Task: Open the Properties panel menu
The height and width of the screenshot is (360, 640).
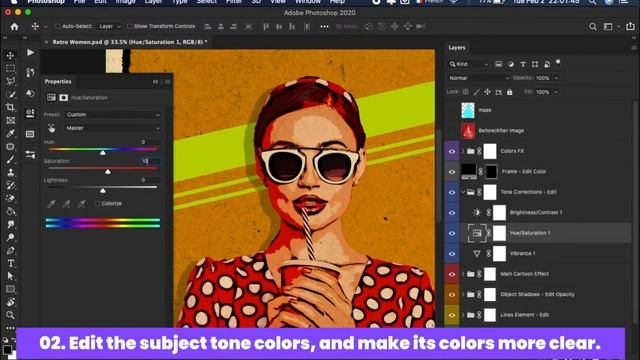Action: tap(168, 82)
